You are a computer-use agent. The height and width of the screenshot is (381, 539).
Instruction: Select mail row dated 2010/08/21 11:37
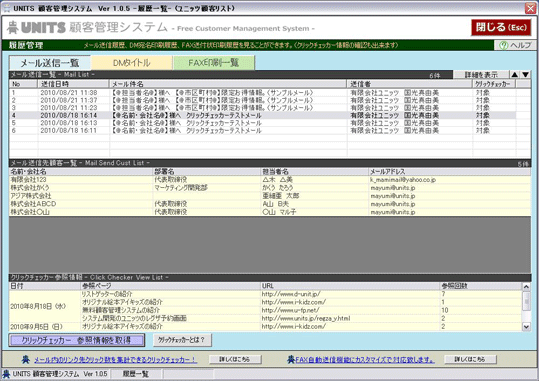click(x=263, y=100)
